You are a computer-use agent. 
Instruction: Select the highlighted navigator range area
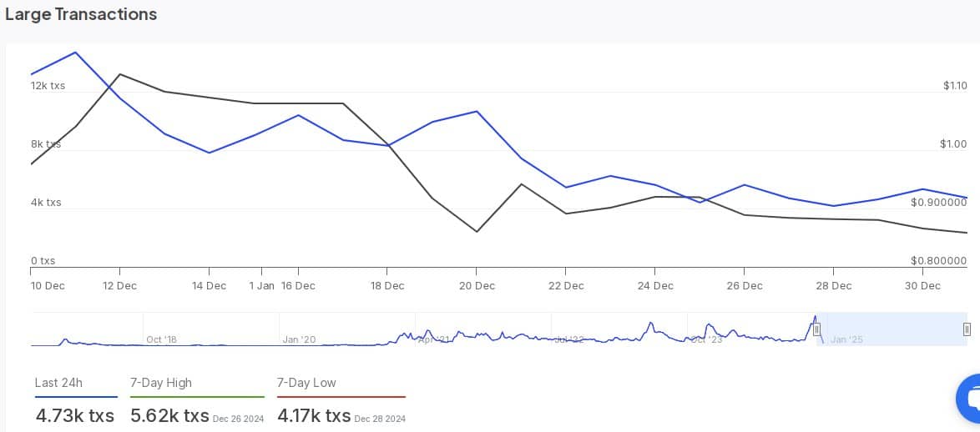[892, 329]
